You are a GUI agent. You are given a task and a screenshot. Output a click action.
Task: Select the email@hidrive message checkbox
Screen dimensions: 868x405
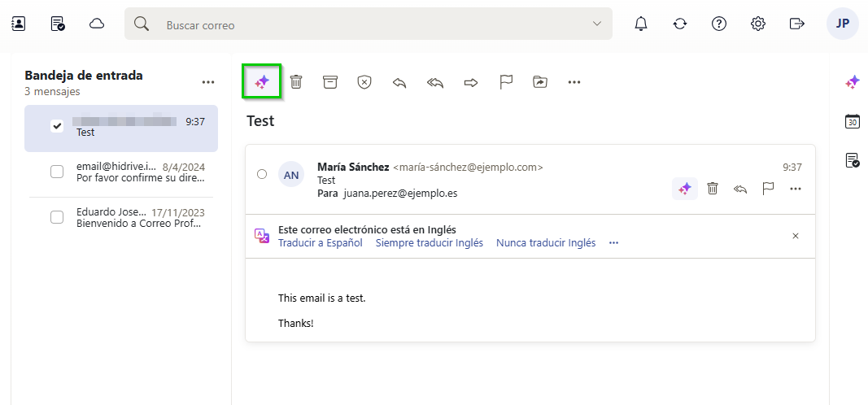(x=57, y=172)
